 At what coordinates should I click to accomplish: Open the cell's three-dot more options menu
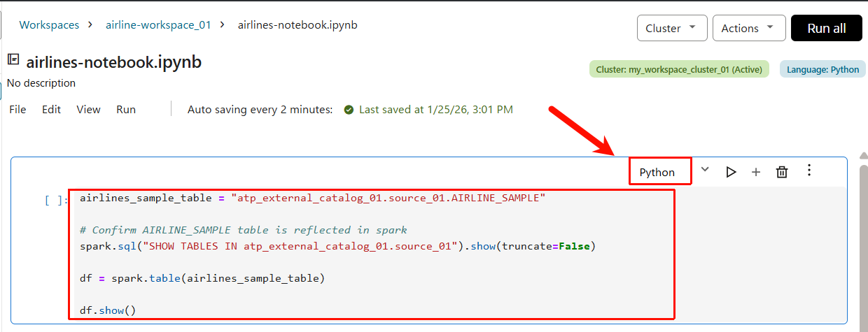pos(809,170)
